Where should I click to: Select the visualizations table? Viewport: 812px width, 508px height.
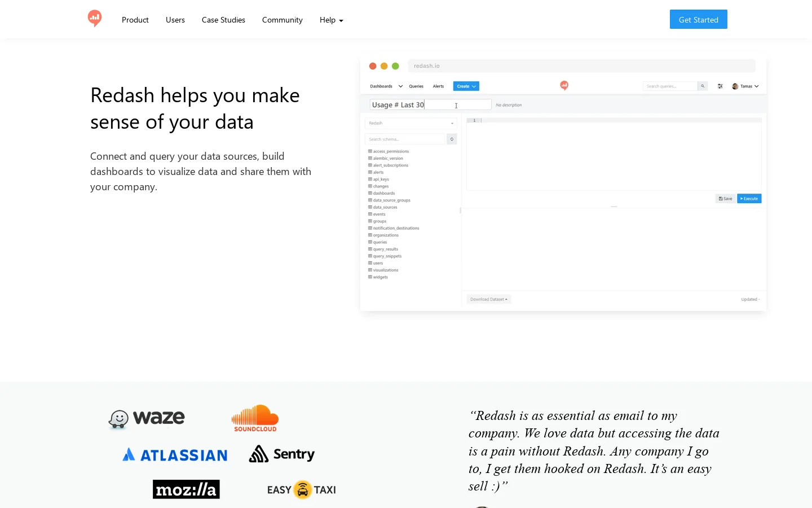coord(383,270)
